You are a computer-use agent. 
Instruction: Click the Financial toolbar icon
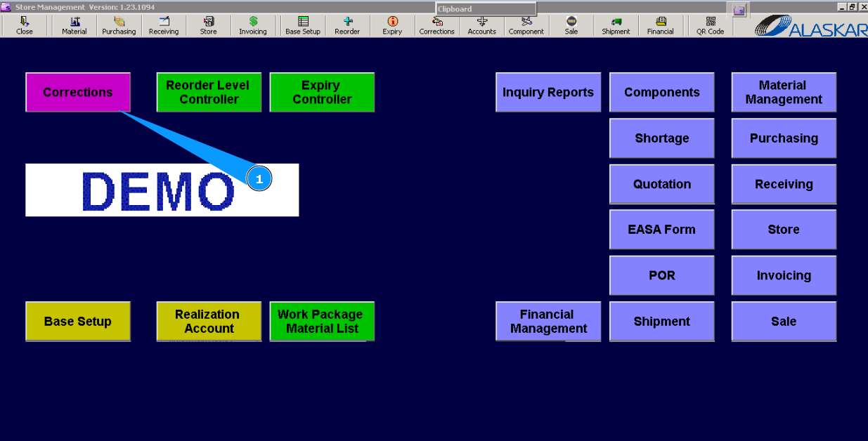pyautogui.click(x=661, y=26)
